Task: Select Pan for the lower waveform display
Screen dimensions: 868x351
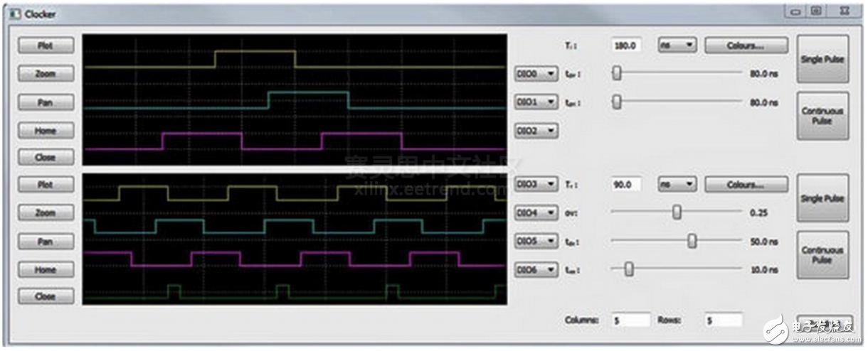Action: (46, 242)
